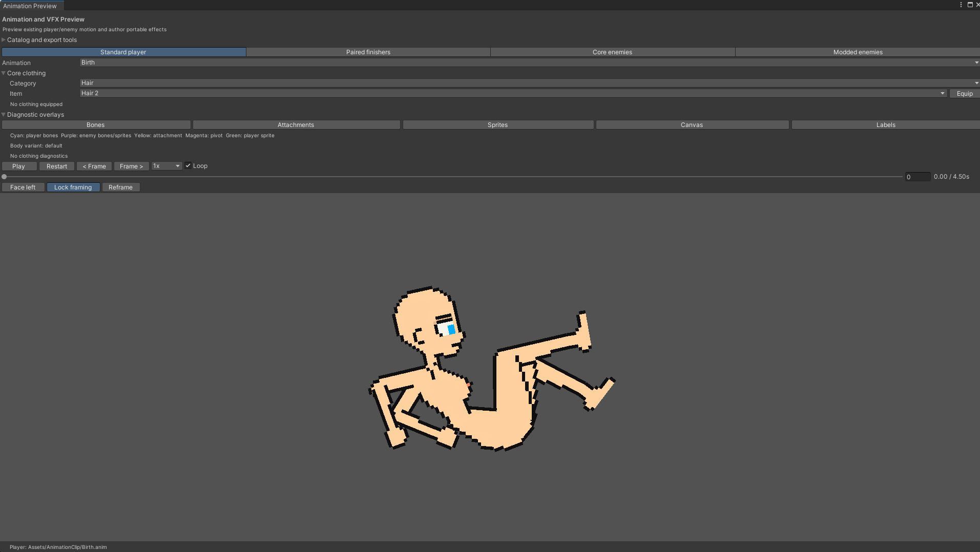Click the 0.00 / 4.50s time readout
This screenshot has width=980, height=552.
click(x=951, y=177)
